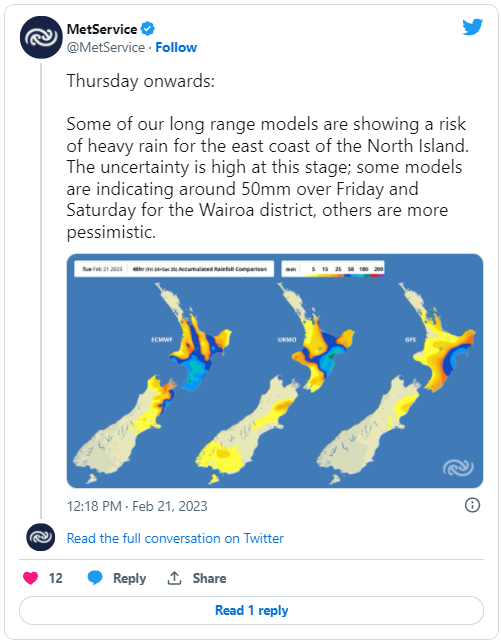
Task: Click the blue verified badge icon
Action: click(148, 29)
